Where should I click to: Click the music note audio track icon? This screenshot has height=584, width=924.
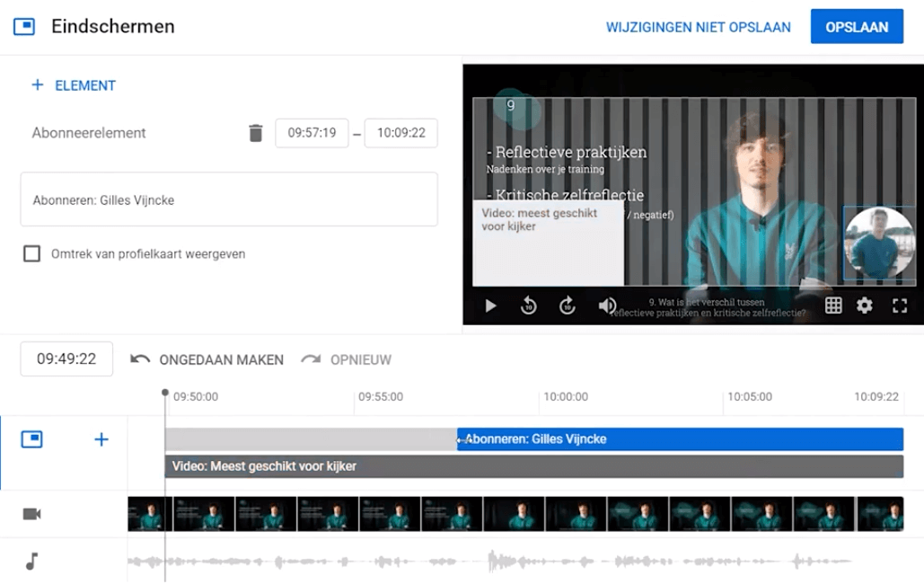[31, 561]
